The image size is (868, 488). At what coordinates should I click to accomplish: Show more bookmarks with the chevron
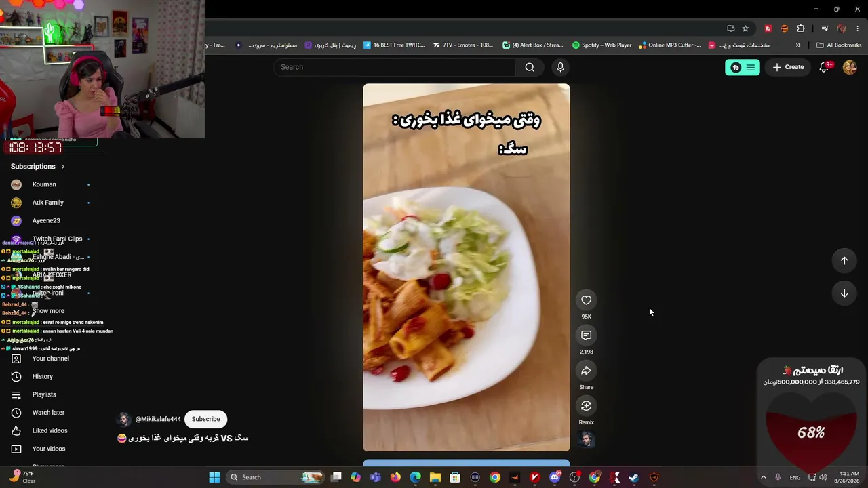click(x=798, y=45)
